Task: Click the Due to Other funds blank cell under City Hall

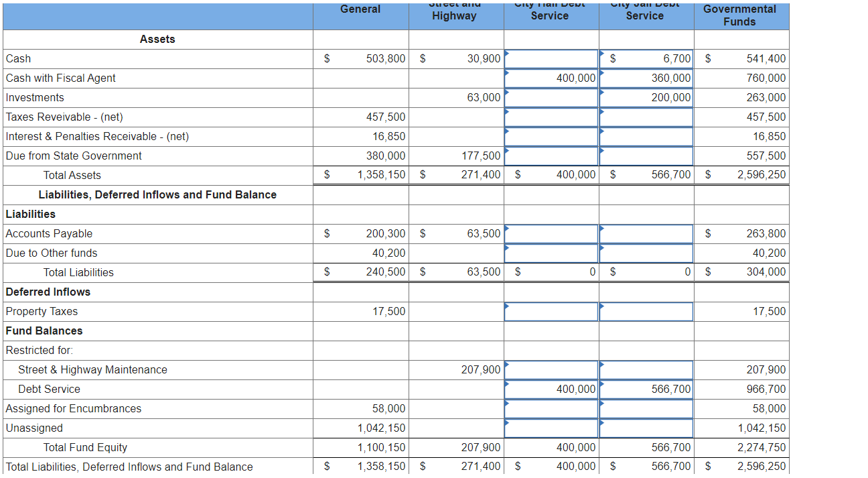Action: tap(551, 253)
